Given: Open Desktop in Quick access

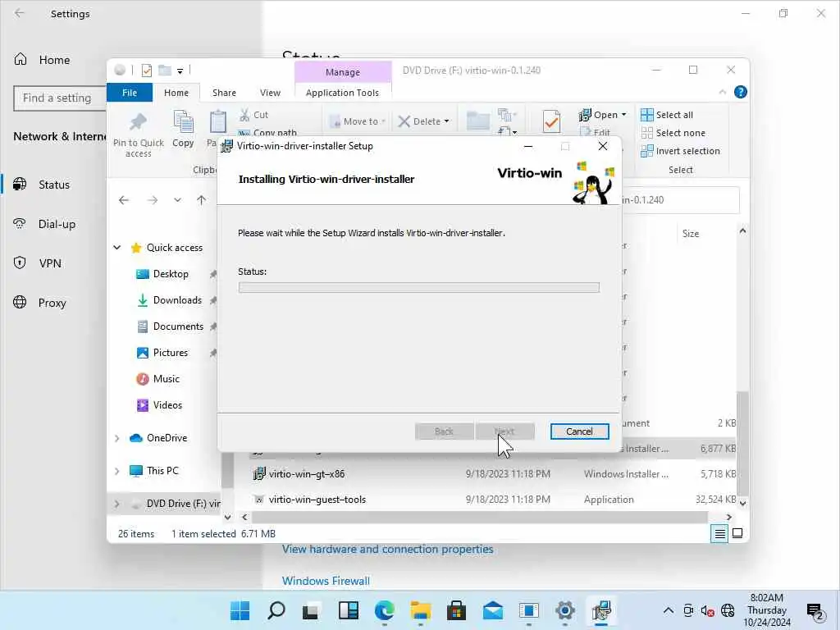Looking at the screenshot, I should click(171, 274).
